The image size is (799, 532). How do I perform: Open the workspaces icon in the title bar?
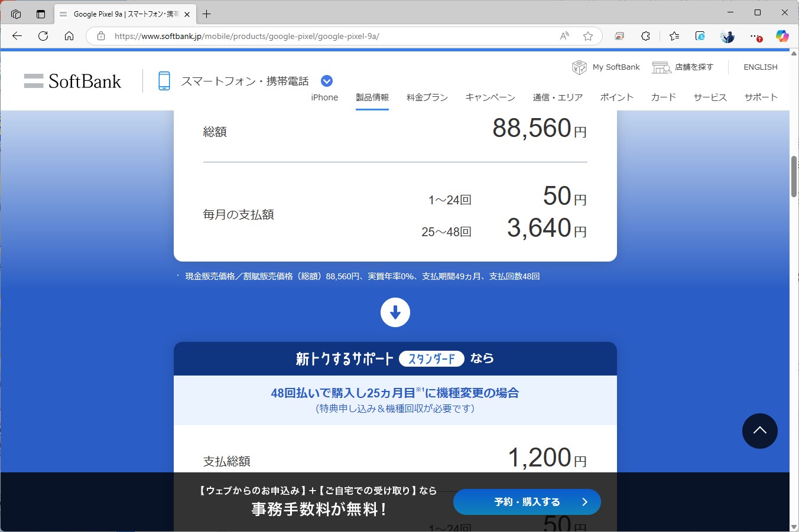point(16,14)
